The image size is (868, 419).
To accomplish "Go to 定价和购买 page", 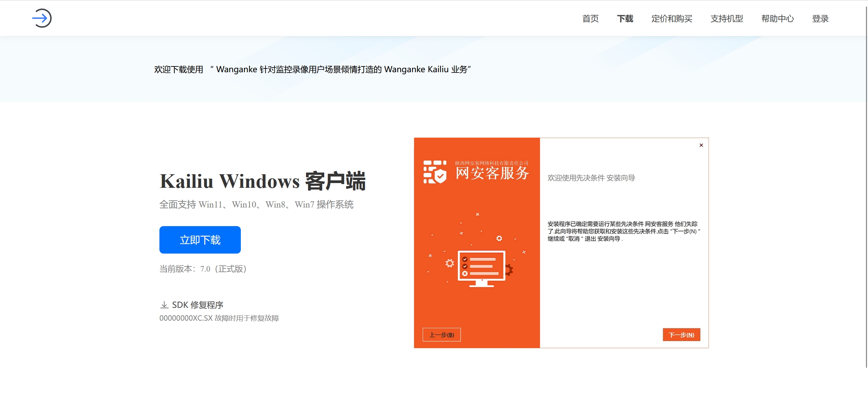I will 672,19.
